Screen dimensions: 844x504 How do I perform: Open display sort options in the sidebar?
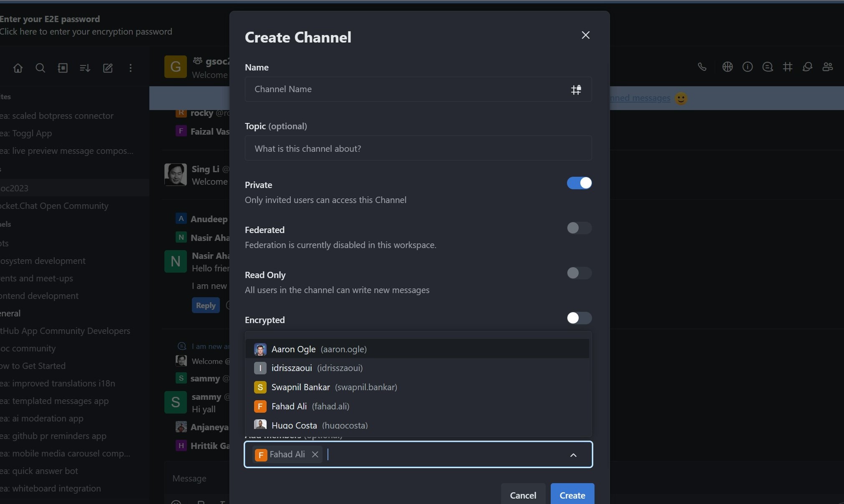tap(85, 68)
